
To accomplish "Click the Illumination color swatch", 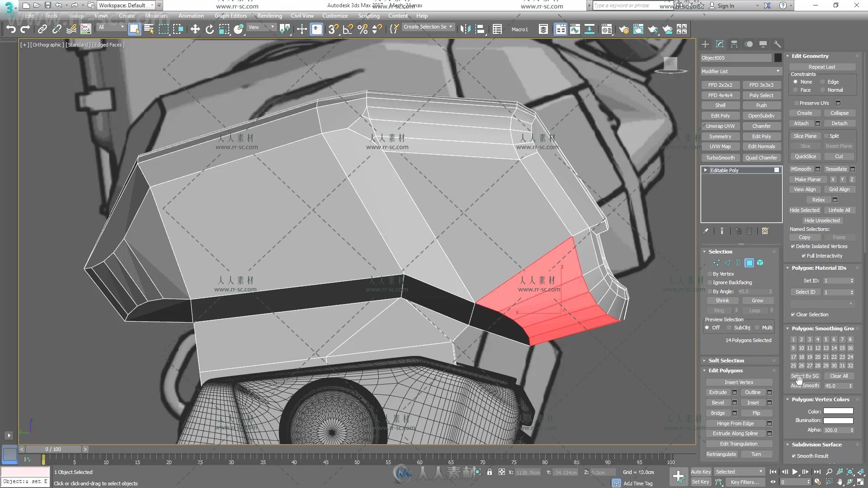I will click(x=838, y=421).
